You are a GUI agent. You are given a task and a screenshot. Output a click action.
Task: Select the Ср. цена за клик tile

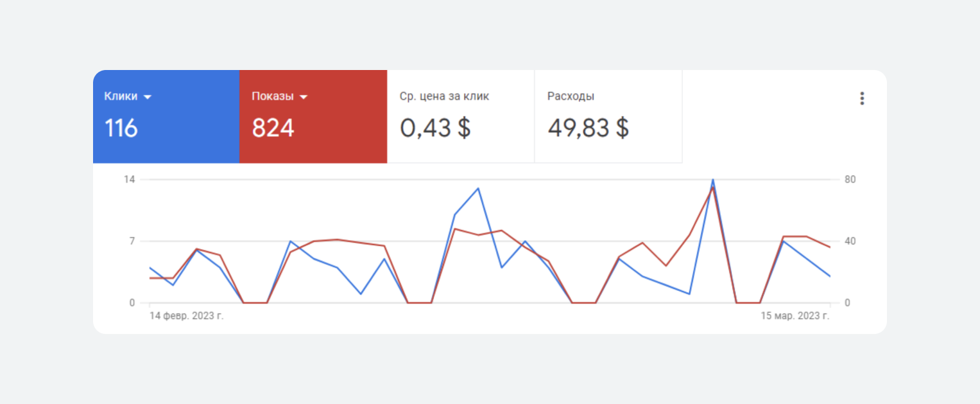[x=460, y=116]
